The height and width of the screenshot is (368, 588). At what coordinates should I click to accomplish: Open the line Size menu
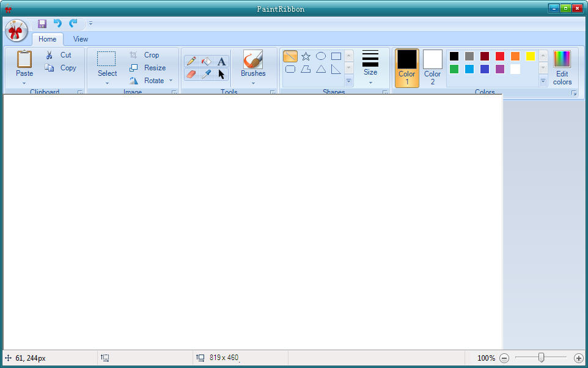pos(370,67)
